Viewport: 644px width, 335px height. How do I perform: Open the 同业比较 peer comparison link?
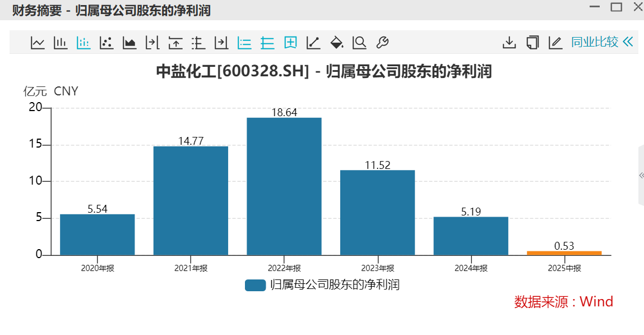click(595, 42)
